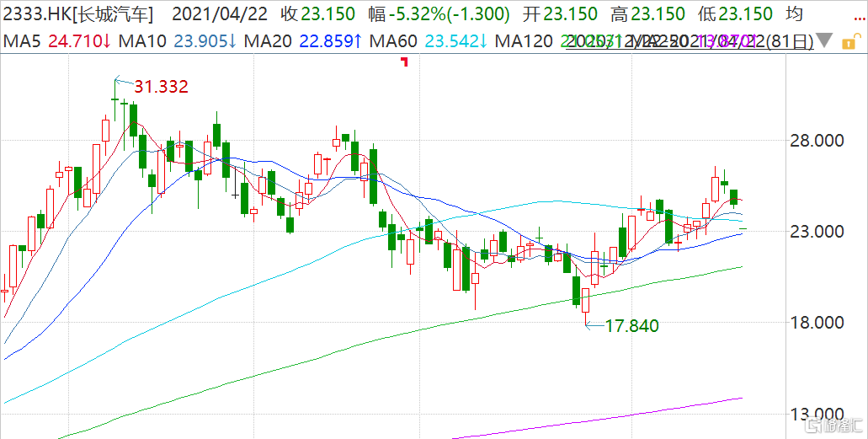
Task: Click the 2333.HK 长城汽车 stock title
Action: [x=78, y=13]
